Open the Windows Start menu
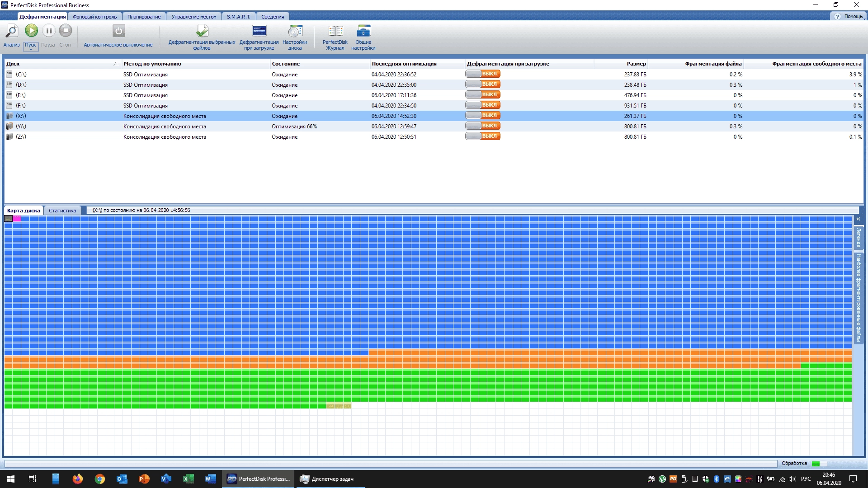Image resolution: width=868 pixels, height=488 pixels. tap(11, 479)
